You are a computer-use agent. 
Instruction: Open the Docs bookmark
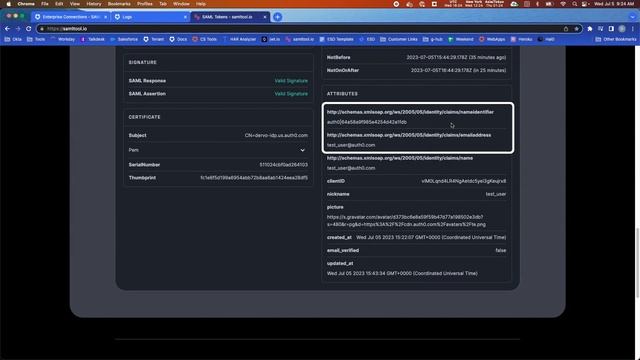[178, 40]
